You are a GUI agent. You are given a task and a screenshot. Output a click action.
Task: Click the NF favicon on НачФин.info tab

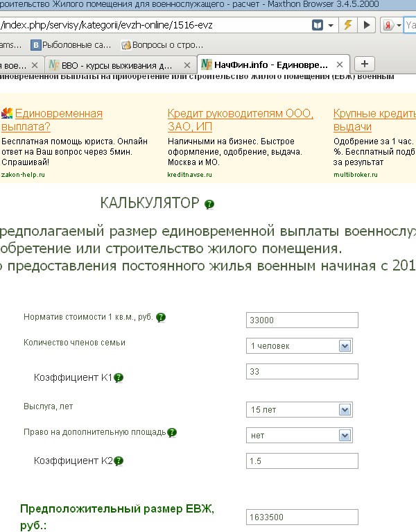[x=207, y=64]
